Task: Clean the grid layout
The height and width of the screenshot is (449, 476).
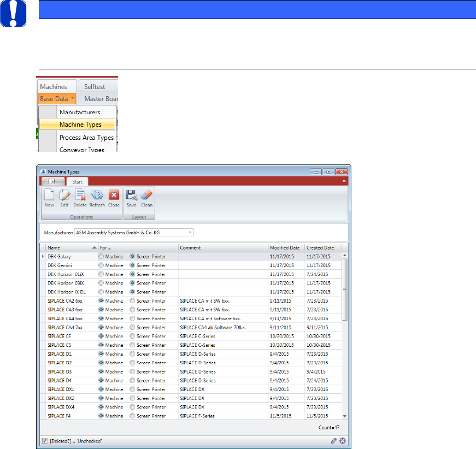Action: point(146,198)
